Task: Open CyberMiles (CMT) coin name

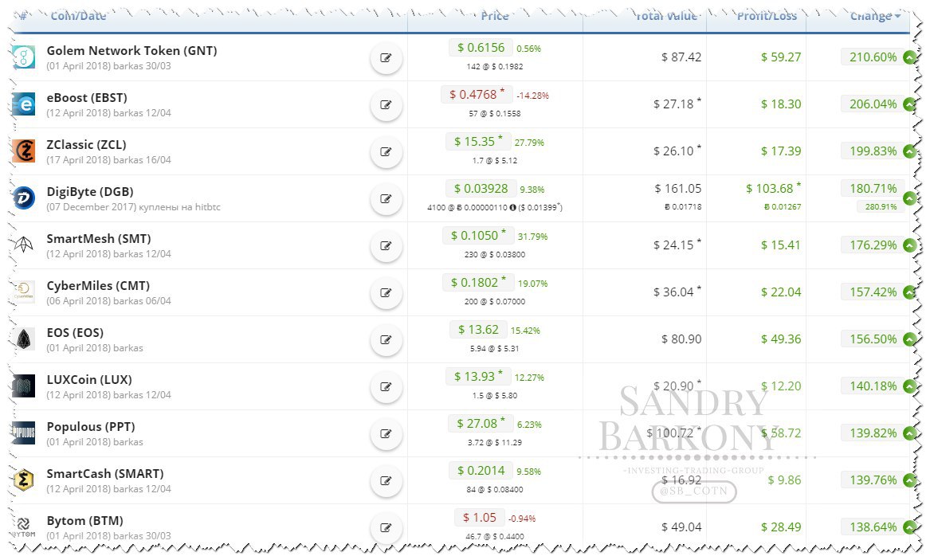Action: tap(98, 285)
